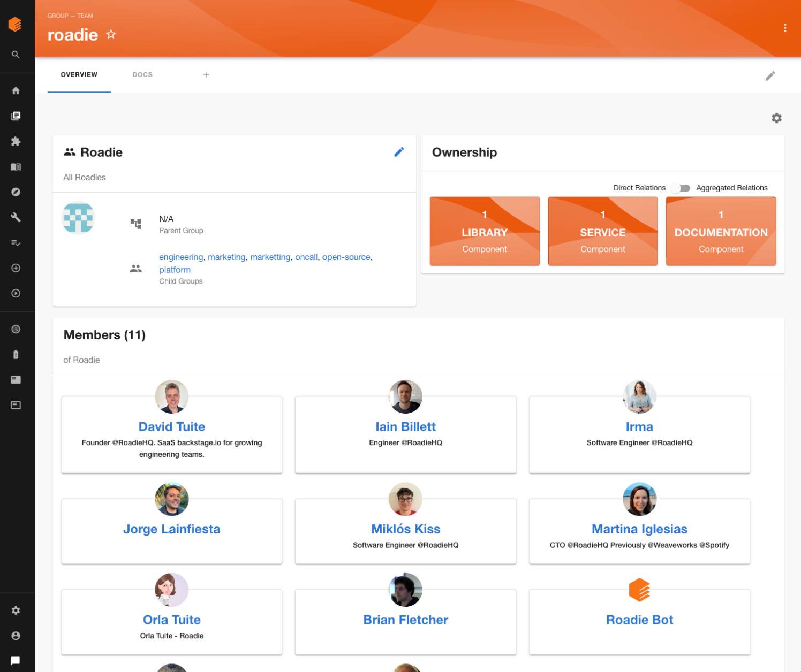
Task: Switch to the DOCS tab
Action: (x=142, y=74)
